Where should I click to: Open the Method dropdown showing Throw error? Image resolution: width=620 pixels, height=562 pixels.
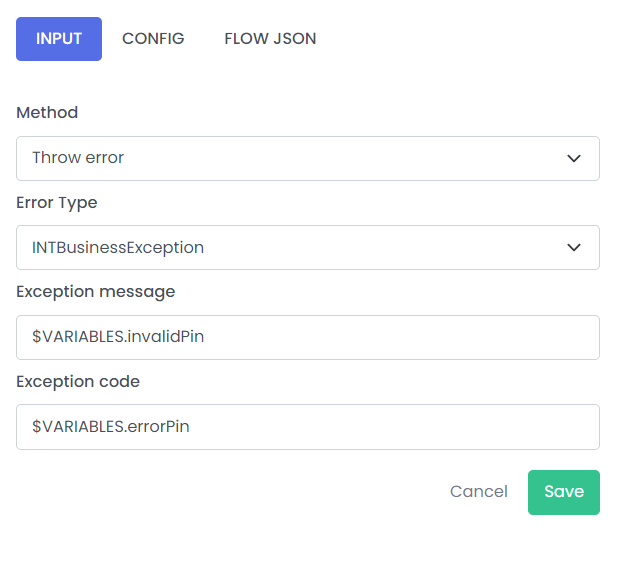308,159
